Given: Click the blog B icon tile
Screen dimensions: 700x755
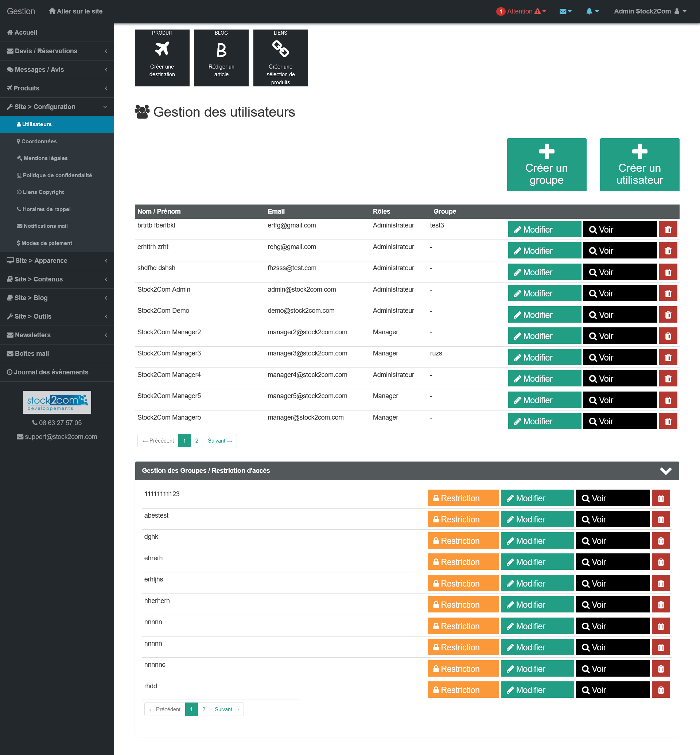Looking at the screenshot, I should pos(221,50).
